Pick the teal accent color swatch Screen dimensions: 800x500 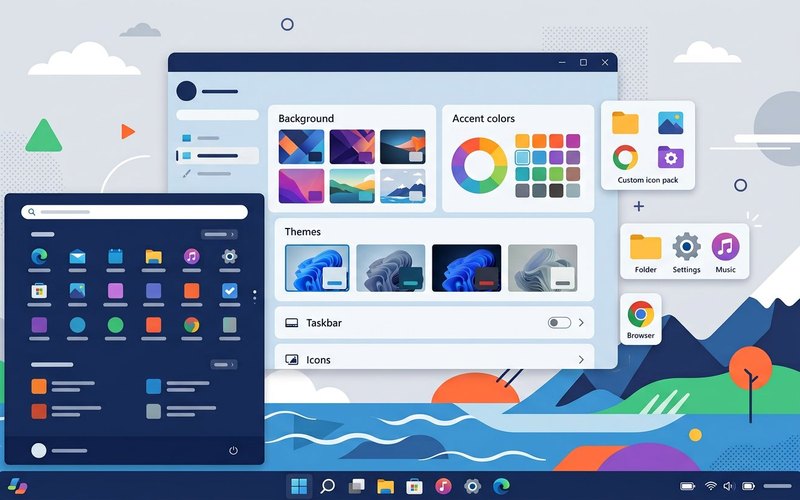(522, 173)
